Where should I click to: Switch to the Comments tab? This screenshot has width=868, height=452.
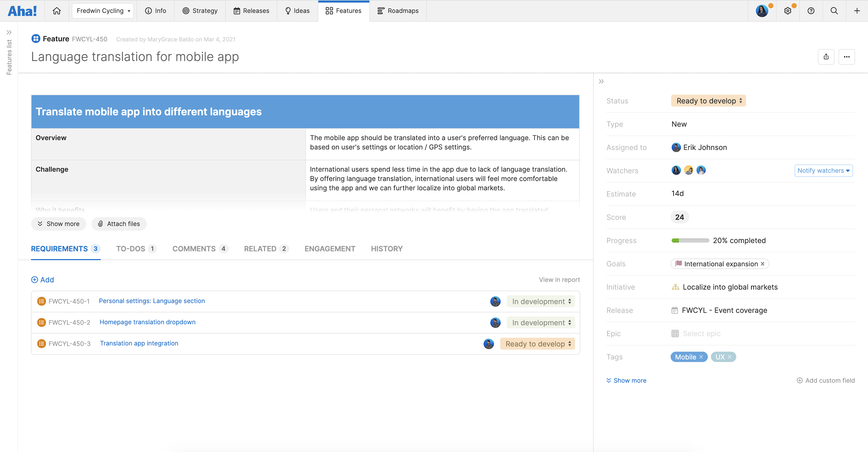[x=194, y=249]
